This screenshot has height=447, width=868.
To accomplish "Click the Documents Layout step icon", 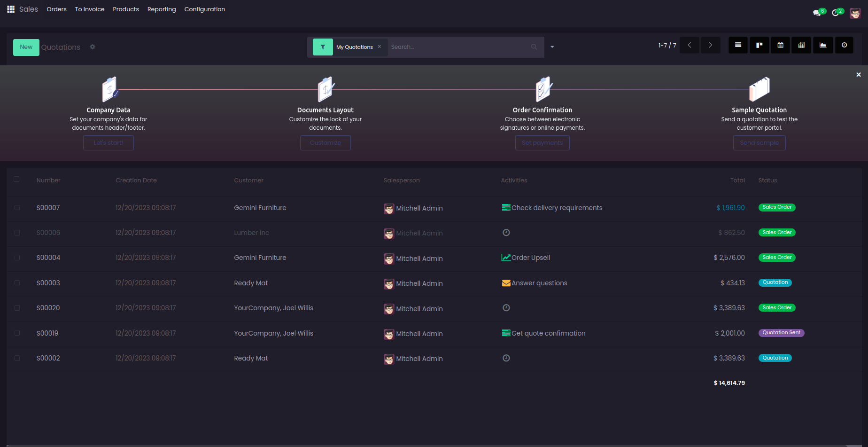I will click(326, 89).
